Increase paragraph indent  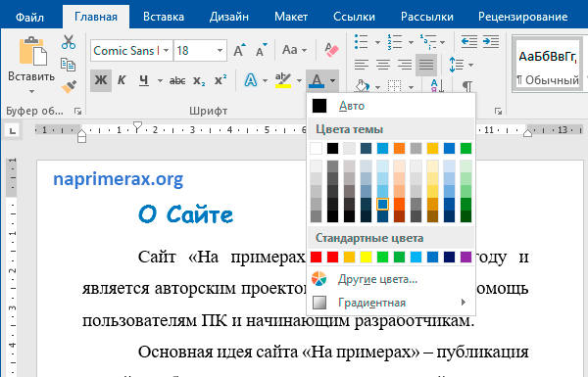(491, 41)
